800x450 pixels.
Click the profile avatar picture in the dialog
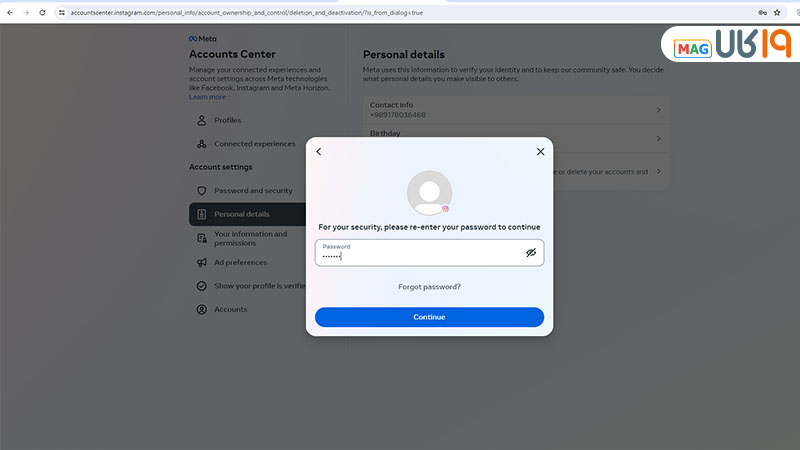429,193
